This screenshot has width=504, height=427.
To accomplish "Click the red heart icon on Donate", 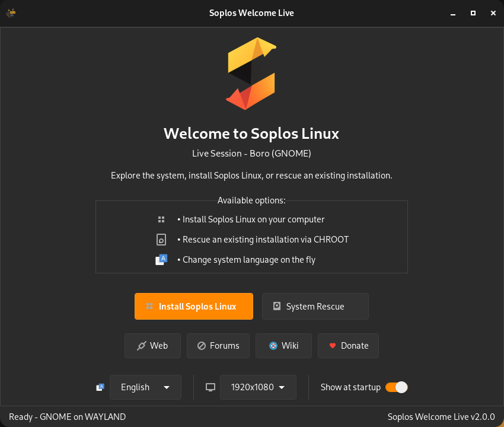I will click(x=333, y=346).
